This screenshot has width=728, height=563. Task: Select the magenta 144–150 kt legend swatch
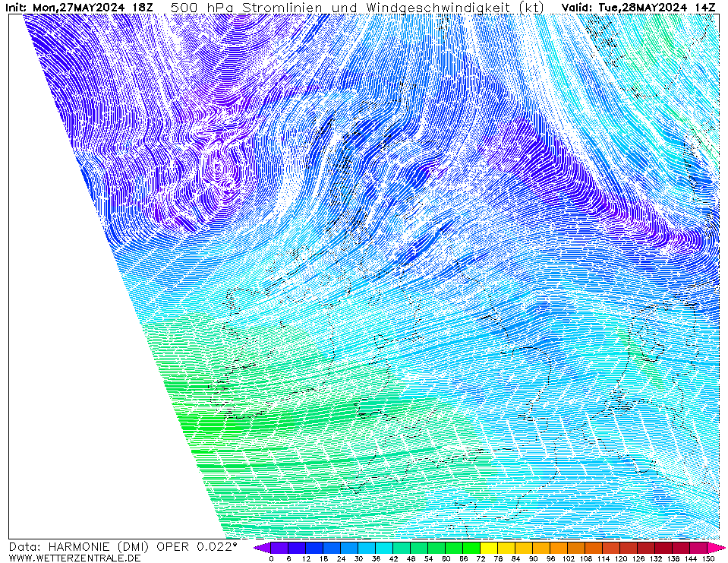pyautogui.click(x=698, y=548)
